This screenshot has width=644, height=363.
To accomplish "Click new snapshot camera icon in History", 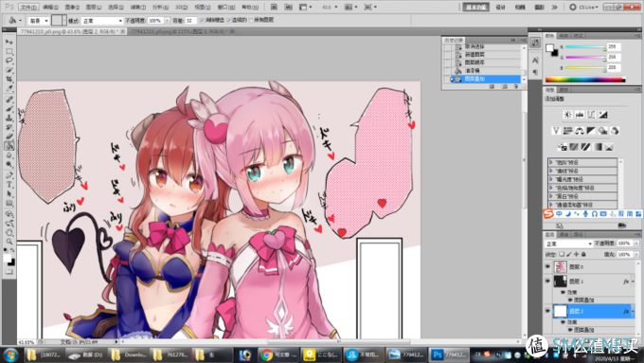I will point(505,87).
